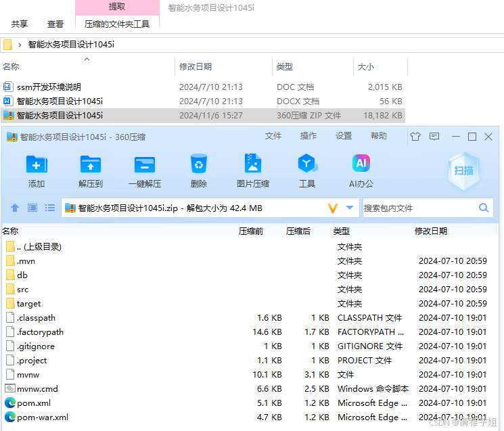Screen dimensions: 504x431
Task: Open the 文件 menu in 360压缩
Action: [273, 136]
